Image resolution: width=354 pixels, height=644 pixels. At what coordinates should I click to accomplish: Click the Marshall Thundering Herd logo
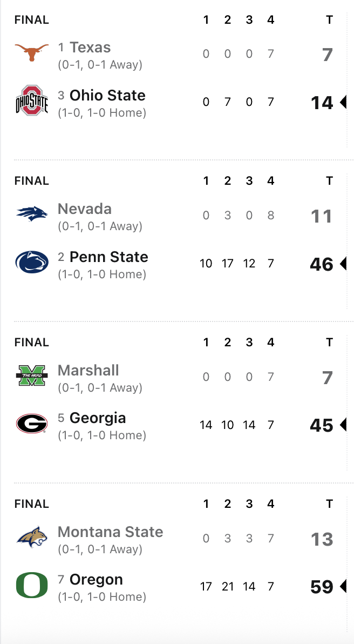(x=32, y=376)
